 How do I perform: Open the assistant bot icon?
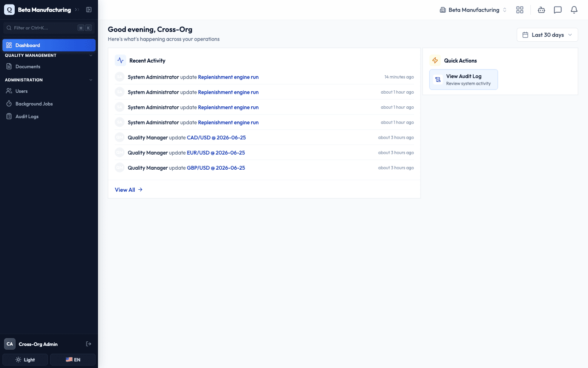[x=541, y=10]
